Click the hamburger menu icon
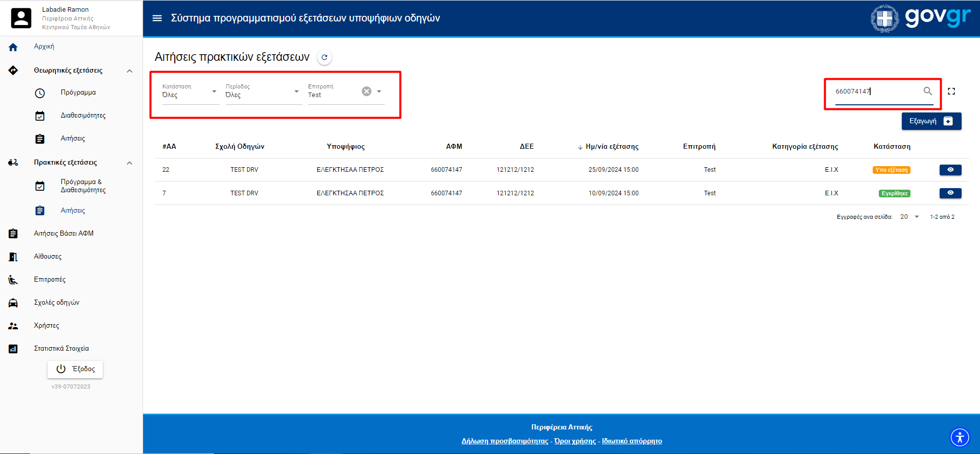The width and height of the screenshot is (980, 454). tap(157, 18)
